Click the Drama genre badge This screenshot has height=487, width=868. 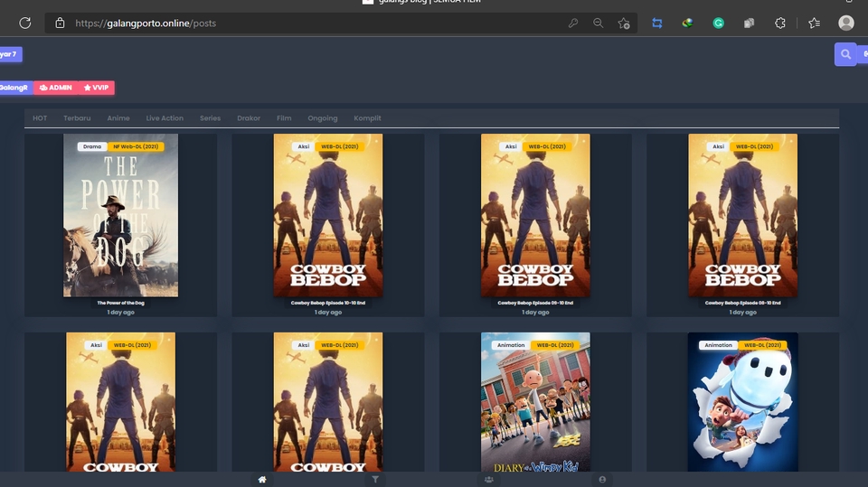(x=92, y=146)
